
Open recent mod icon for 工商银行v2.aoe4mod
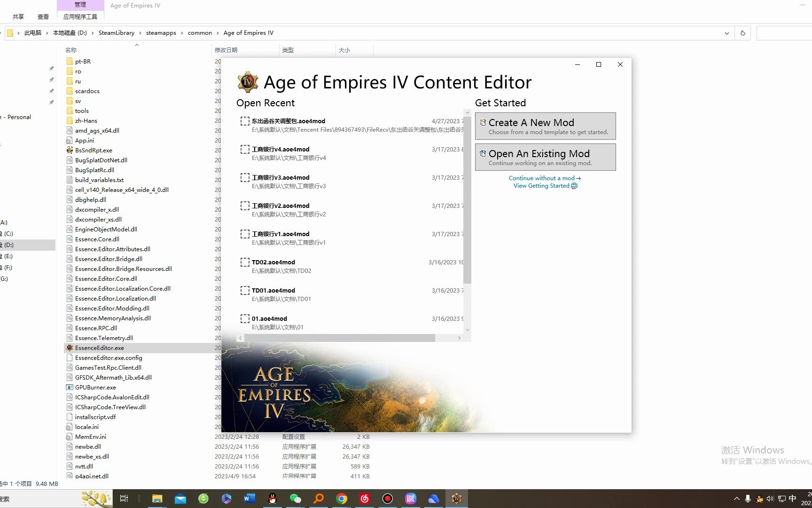245,206
